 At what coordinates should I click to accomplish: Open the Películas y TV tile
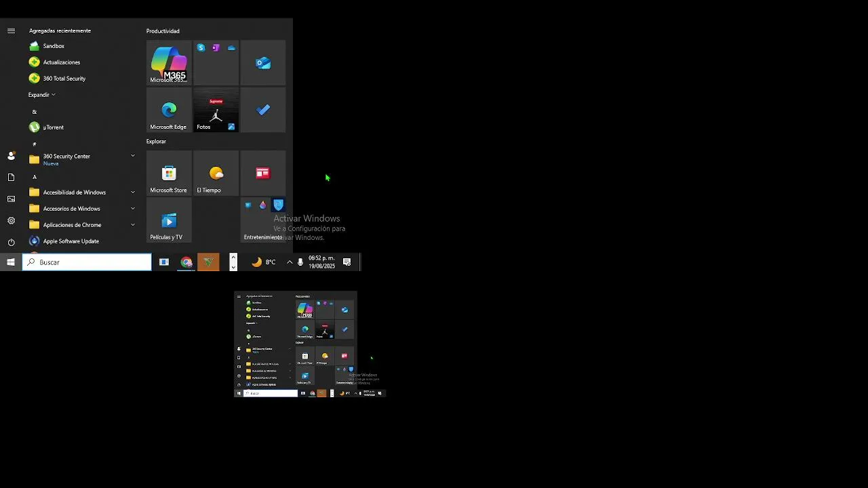pyautogui.click(x=169, y=220)
